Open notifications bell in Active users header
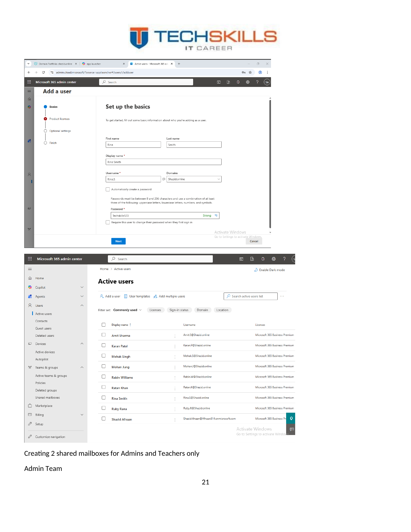 pyautogui.click(x=263, y=259)
